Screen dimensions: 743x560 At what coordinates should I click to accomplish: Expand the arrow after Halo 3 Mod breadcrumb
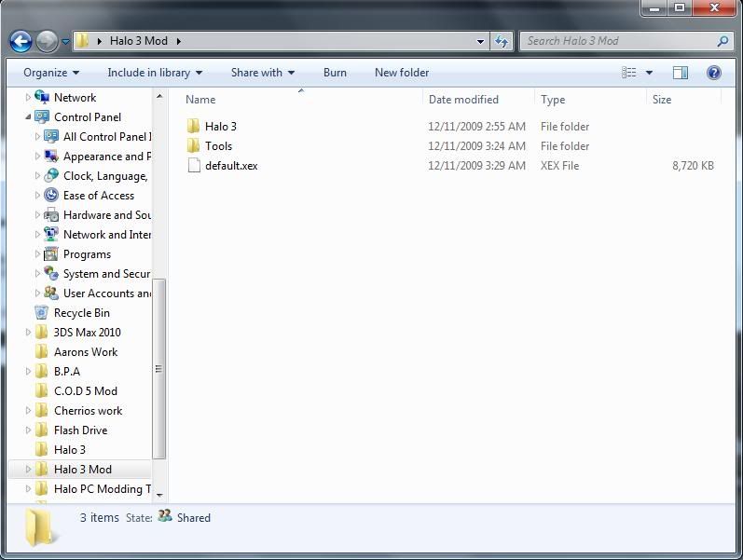(x=179, y=41)
